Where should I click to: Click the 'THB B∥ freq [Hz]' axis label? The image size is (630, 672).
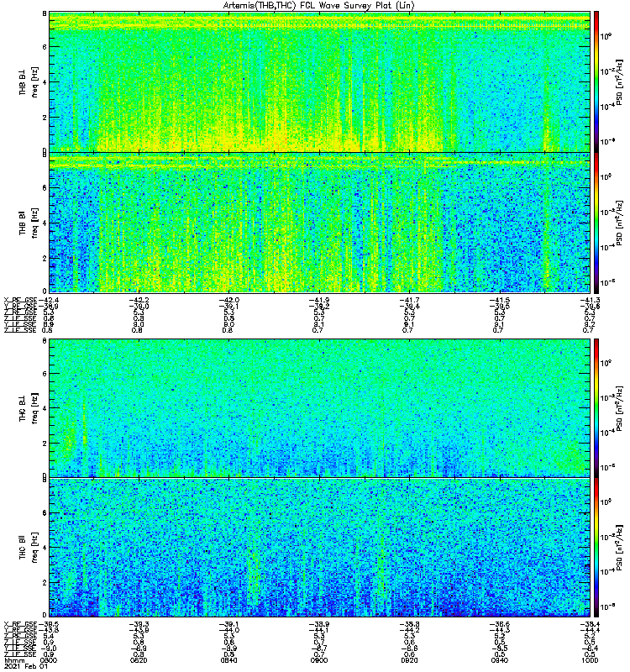(29, 223)
